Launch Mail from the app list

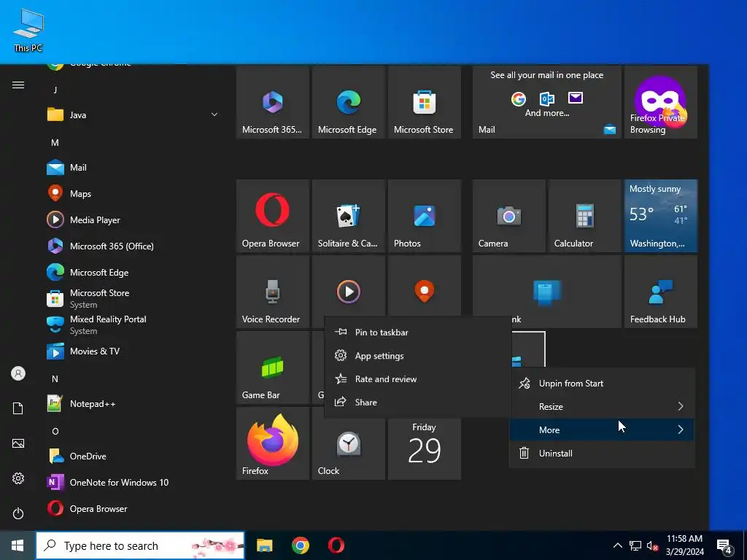click(133, 168)
